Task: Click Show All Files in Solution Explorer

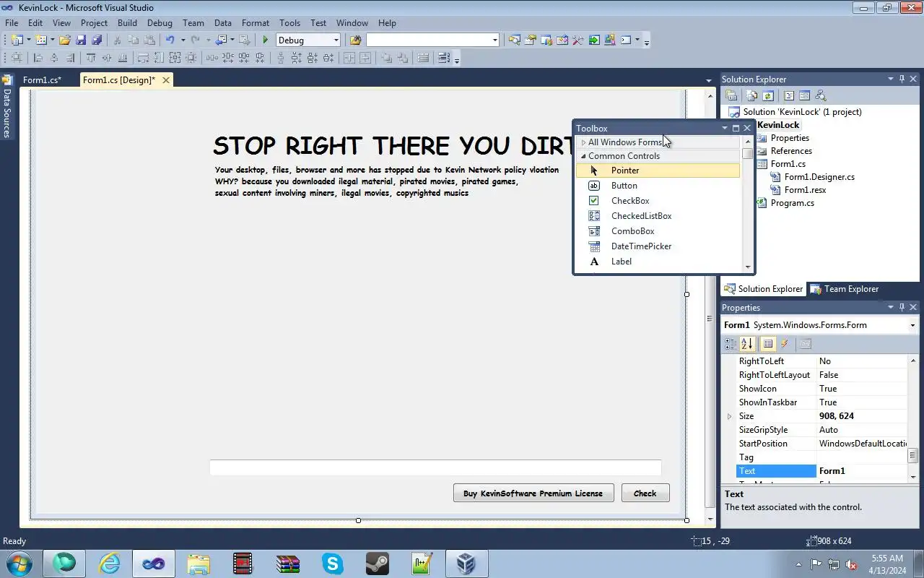Action: coord(752,95)
